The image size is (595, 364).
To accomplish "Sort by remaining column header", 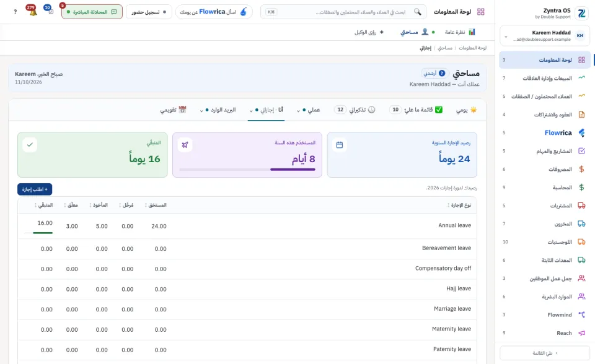I will [44, 205].
